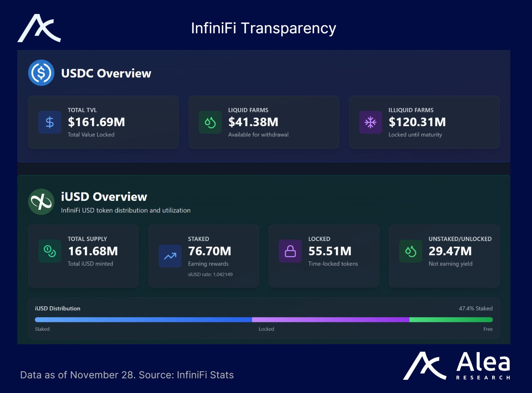Click the UNSTAKED/UNLOCKED card label
Screen dimensions: 532x393
coord(460,239)
